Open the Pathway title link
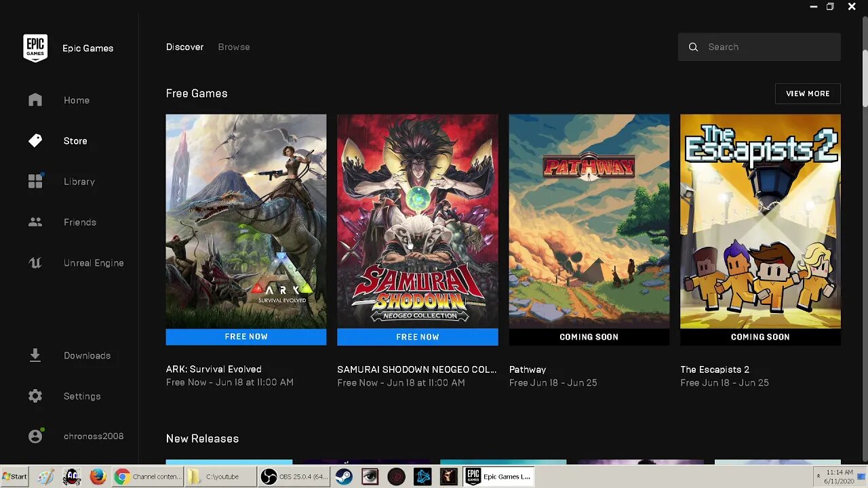Viewport: 868px width, 488px height. 528,369
